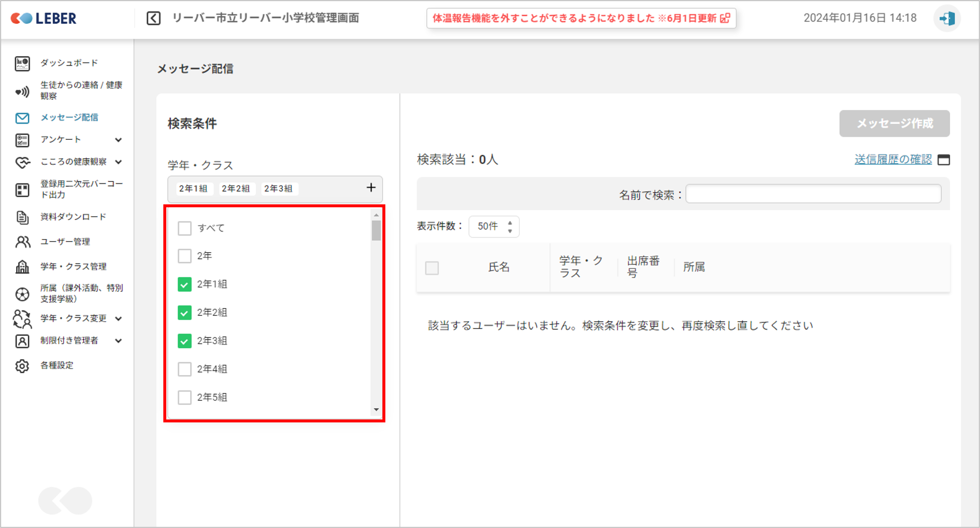Open settings gear icon (各種設定)
The image size is (980, 528).
(22, 366)
